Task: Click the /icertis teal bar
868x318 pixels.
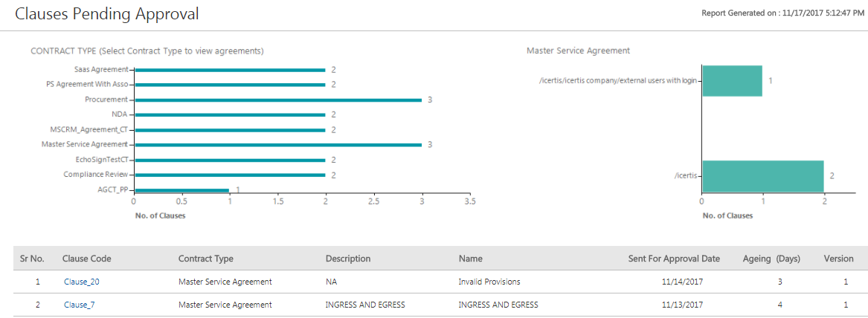Action: (x=762, y=176)
